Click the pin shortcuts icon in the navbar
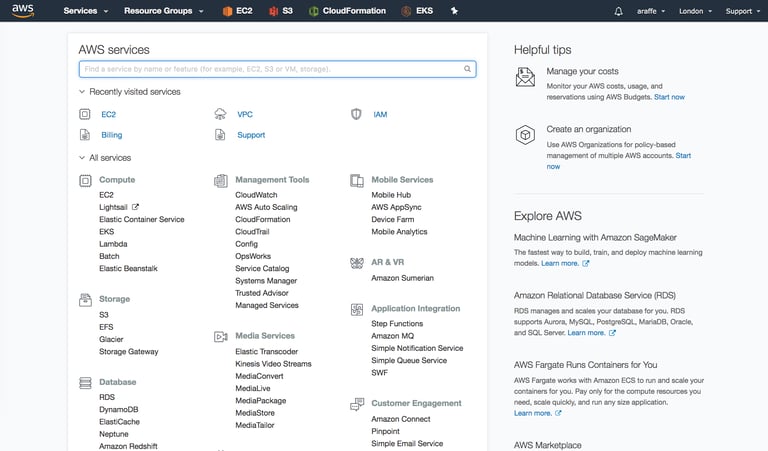768x451 pixels. click(455, 11)
